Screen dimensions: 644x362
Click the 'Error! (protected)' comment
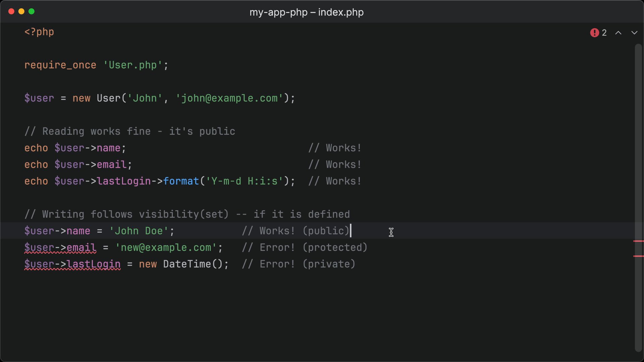coord(305,248)
